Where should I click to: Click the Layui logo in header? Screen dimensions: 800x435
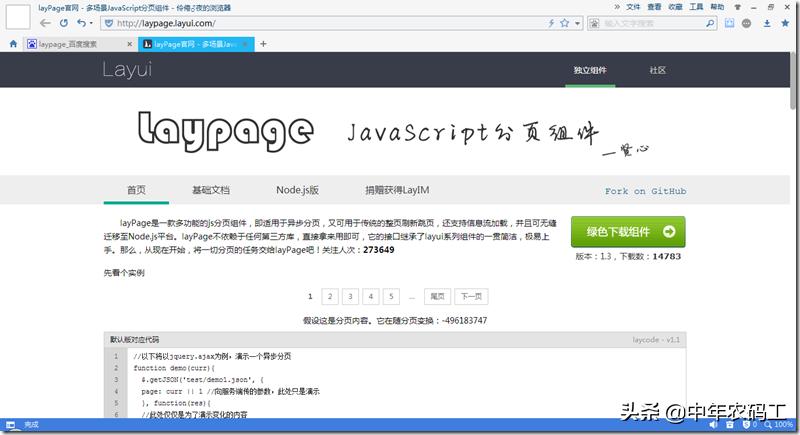click(x=127, y=69)
